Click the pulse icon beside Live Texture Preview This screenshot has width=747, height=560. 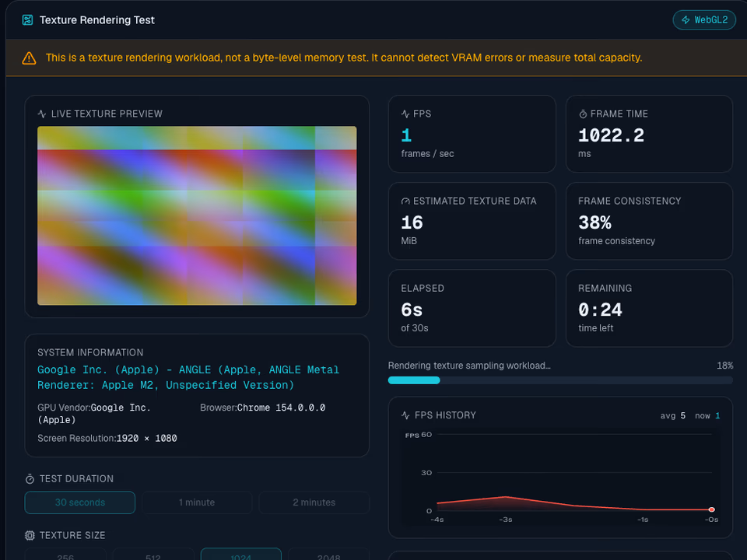tap(42, 114)
